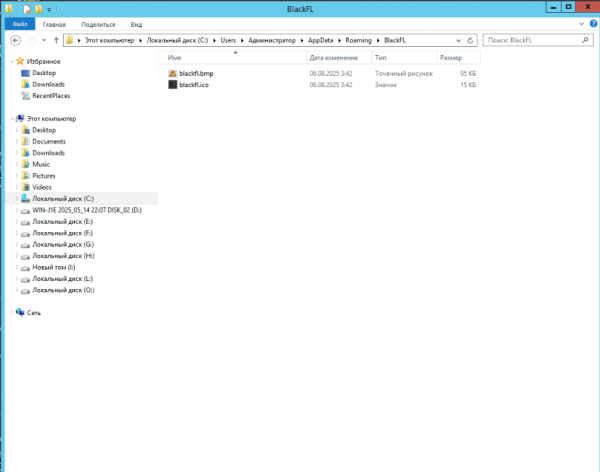The height and width of the screenshot is (472, 600).
Task: Open RecentPlaces in favorites
Action: click(51, 96)
